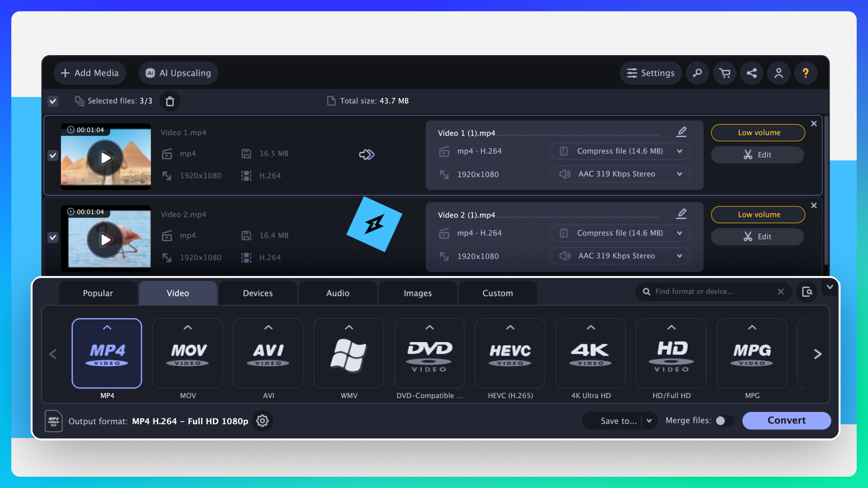Click the search magnifier in the top toolbar
The height and width of the screenshot is (488, 868).
(x=697, y=73)
